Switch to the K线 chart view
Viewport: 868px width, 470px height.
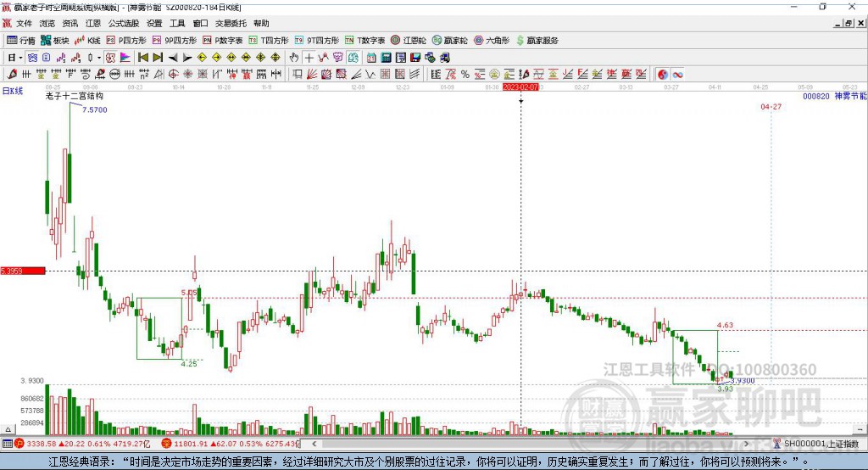pyautogui.click(x=87, y=41)
